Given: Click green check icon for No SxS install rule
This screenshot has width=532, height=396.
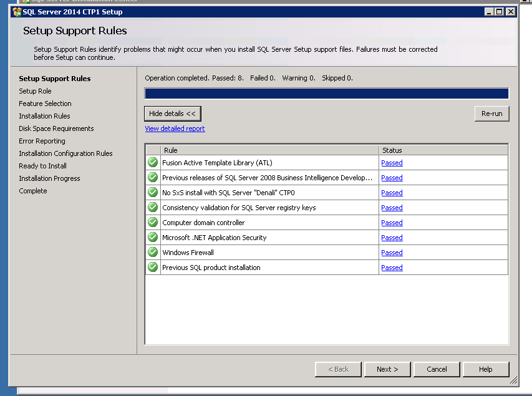Looking at the screenshot, I should click(x=153, y=193).
